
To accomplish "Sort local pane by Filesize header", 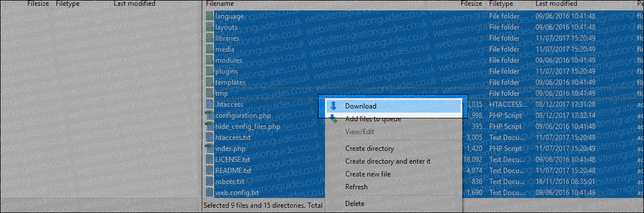I will click(x=38, y=3).
